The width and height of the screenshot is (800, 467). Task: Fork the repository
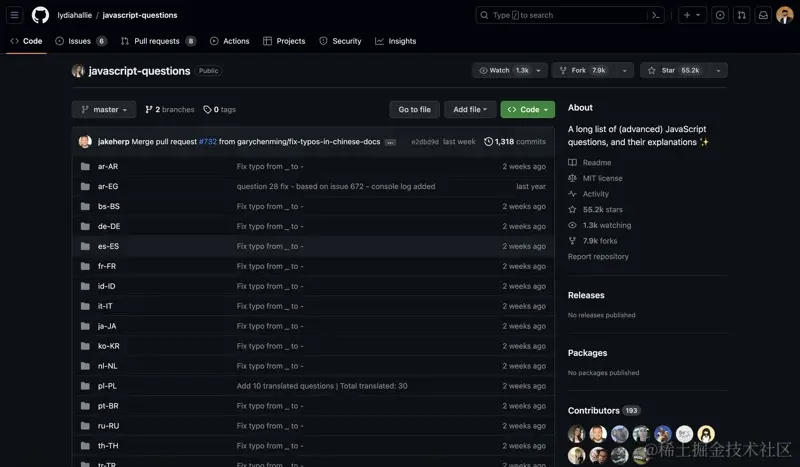583,70
